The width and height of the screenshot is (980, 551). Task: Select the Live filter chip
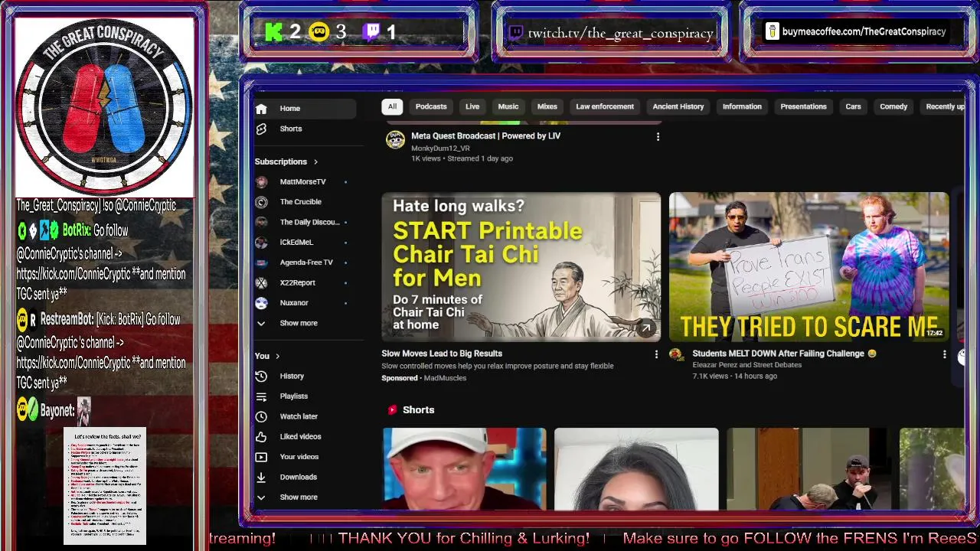click(x=472, y=107)
